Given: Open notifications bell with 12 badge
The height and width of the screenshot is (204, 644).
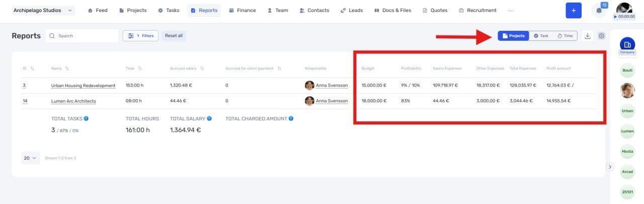Looking at the screenshot, I should (599, 10).
